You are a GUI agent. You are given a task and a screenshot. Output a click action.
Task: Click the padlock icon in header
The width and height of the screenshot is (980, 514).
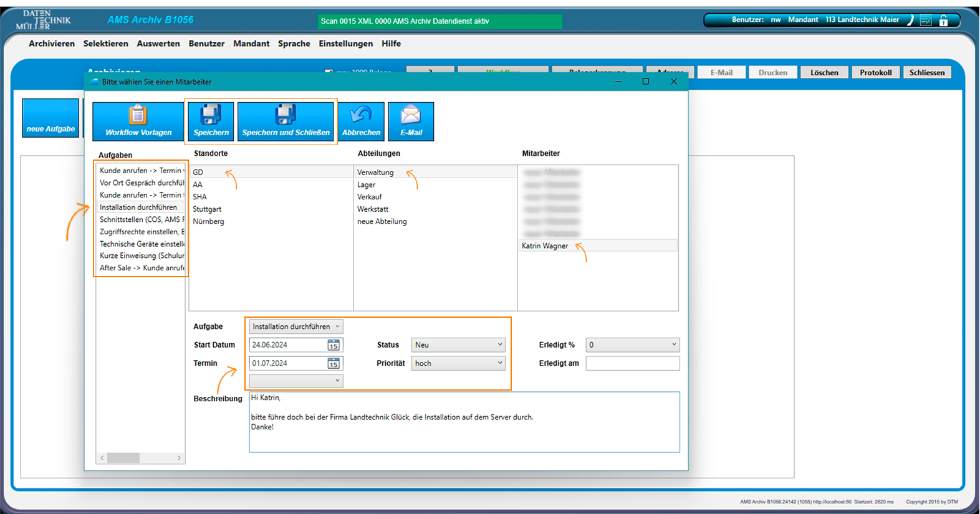click(944, 20)
